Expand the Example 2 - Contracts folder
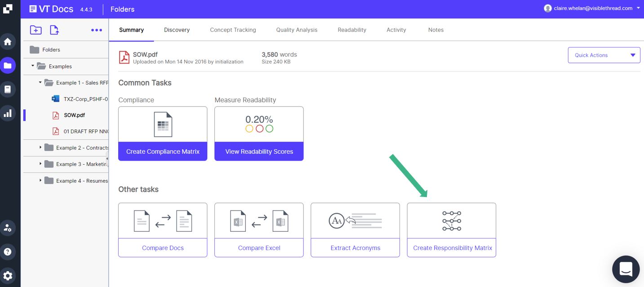The image size is (644, 287). click(40, 148)
